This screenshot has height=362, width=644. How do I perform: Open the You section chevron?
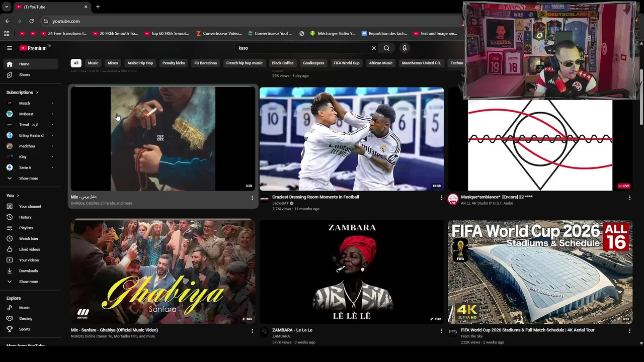[18, 196]
